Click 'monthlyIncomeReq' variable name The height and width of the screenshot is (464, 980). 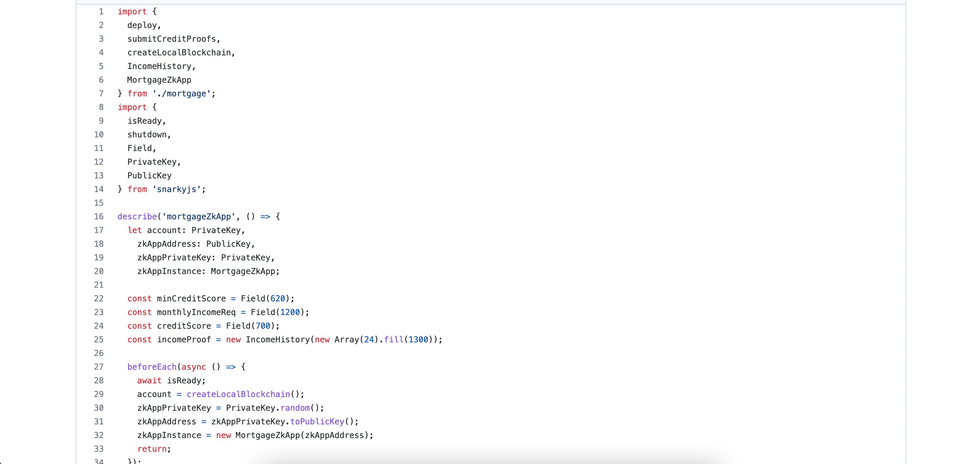[x=196, y=312]
